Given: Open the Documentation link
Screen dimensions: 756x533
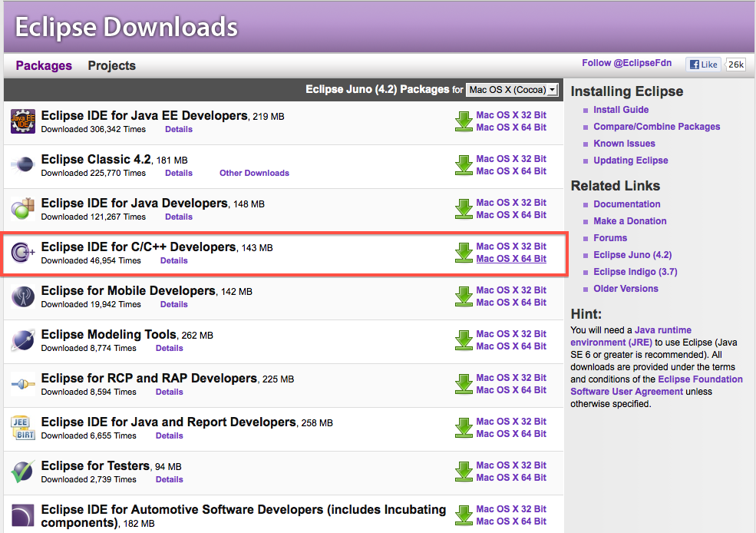Looking at the screenshot, I should click(x=627, y=204).
